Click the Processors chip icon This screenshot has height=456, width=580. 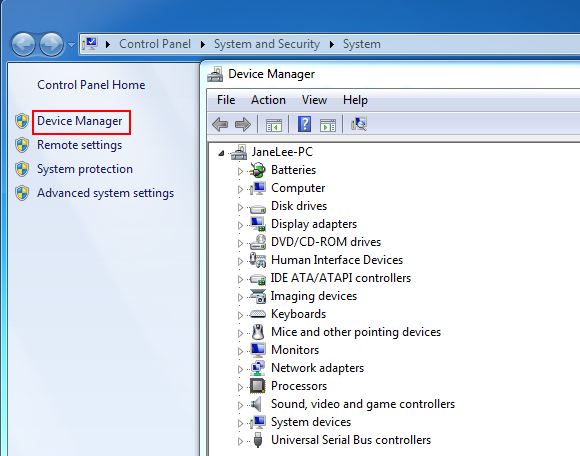257,386
